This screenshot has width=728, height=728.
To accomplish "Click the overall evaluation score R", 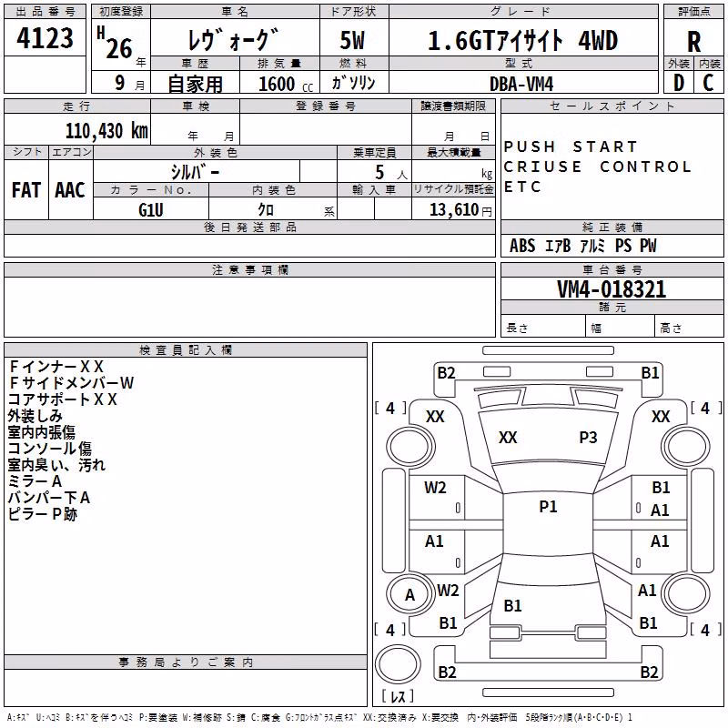I will 693,42.
